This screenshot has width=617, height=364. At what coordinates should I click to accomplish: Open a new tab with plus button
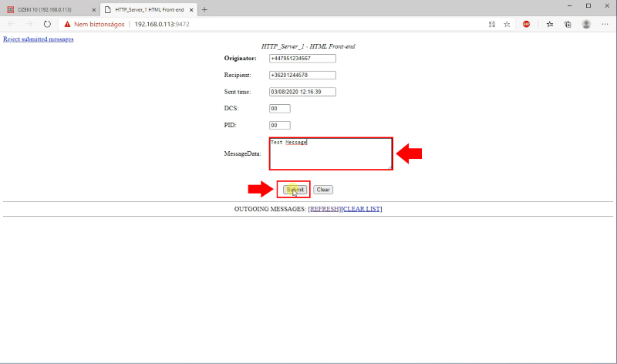point(204,8)
